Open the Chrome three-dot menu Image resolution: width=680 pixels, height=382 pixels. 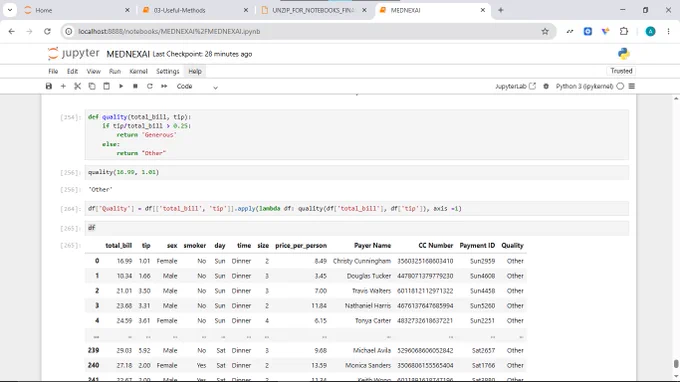coord(668,31)
